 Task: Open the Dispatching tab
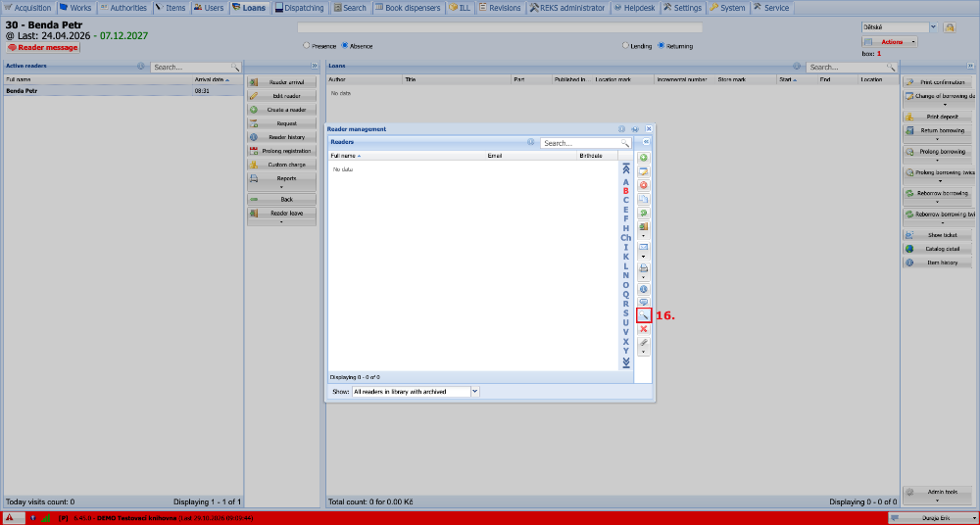coord(301,8)
